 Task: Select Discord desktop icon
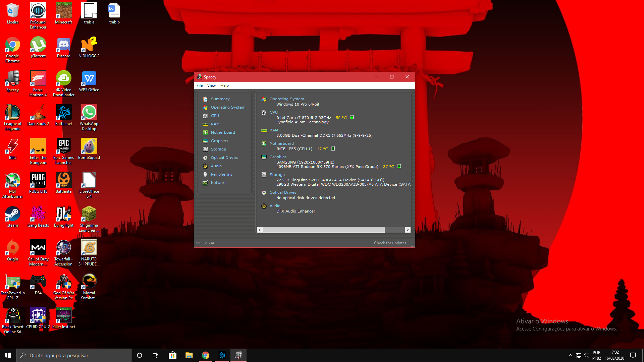[x=63, y=47]
